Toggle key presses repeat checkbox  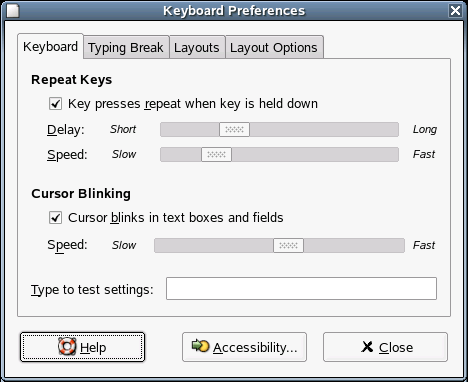[55, 104]
